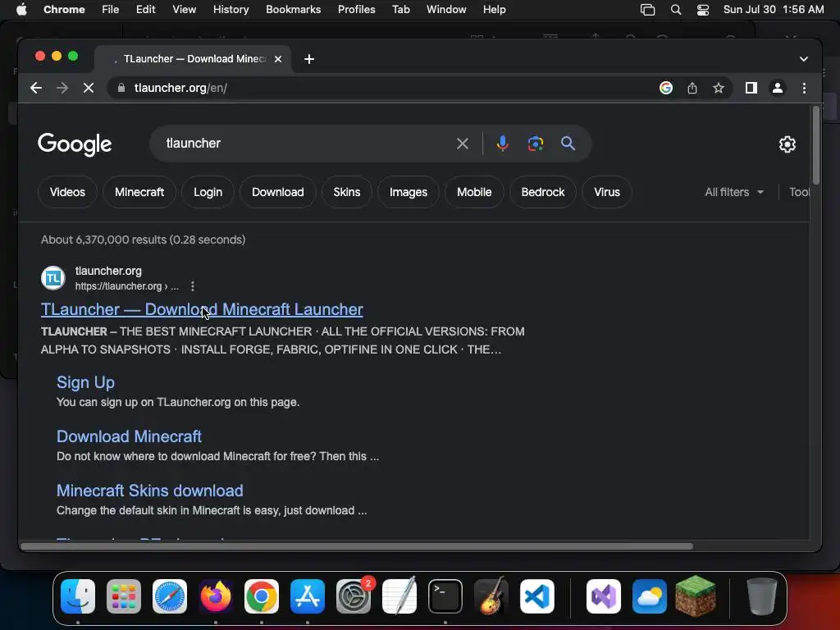Open the Bookmarks menu
840x630 pixels.
pos(293,10)
